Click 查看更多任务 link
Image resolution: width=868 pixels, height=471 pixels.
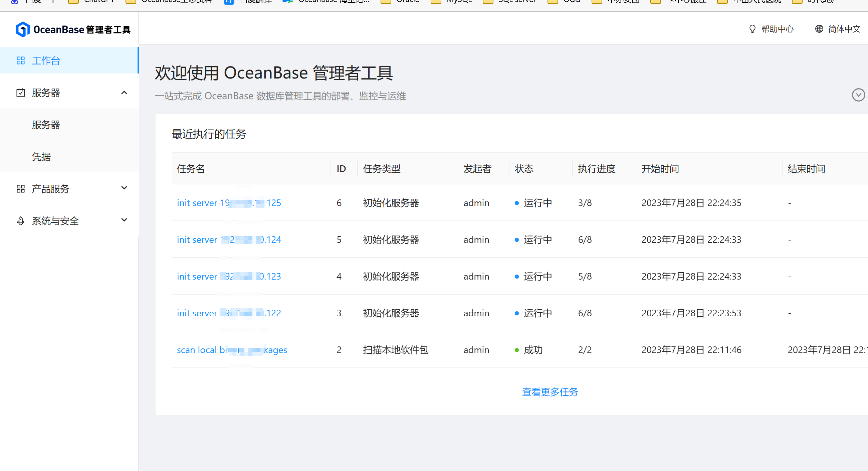pyautogui.click(x=550, y=392)
